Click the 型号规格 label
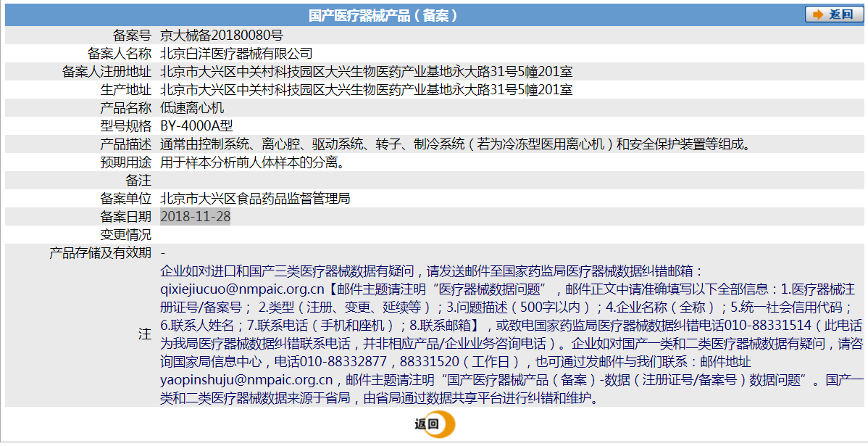The image size is (868, 446). [125, 126]
